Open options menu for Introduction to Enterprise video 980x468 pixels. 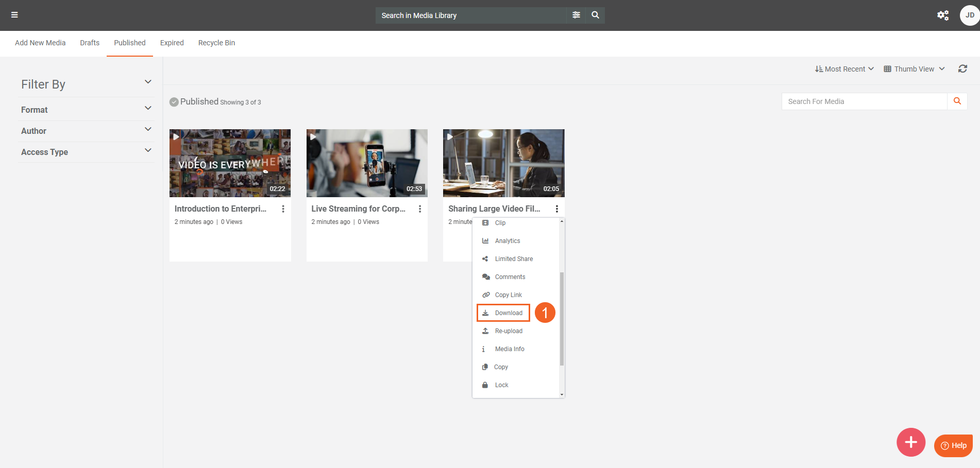click(x=283, y=209)
